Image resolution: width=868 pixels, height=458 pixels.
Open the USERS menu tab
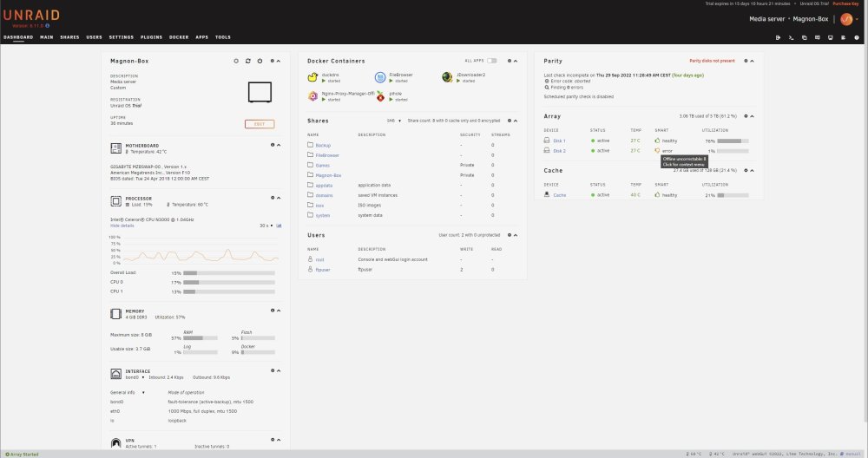coord(94,37)
